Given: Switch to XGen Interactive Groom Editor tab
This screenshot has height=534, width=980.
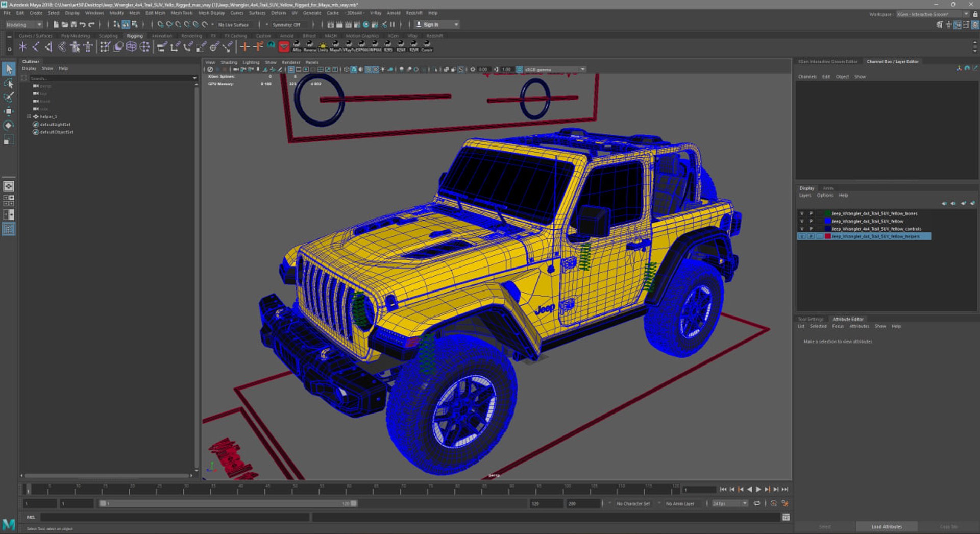Looking at the screenshot, I should (x=827, y=61).
